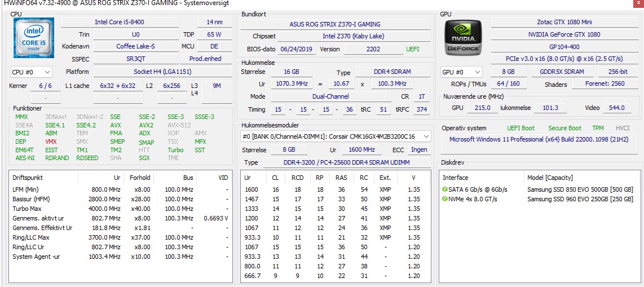Image resolution: width=644 pixels, height=287 pixels.
Task: Click the BIOS version 2202 field
Action: click(373, 49)
